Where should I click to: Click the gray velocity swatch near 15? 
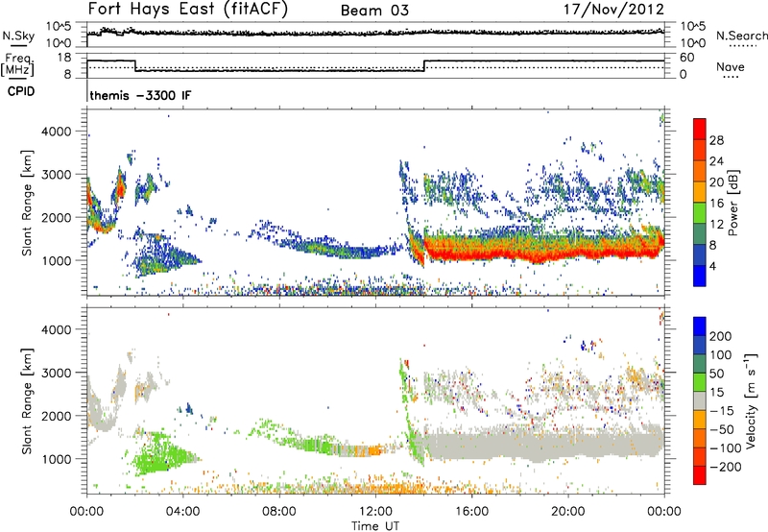coord(700,400)
